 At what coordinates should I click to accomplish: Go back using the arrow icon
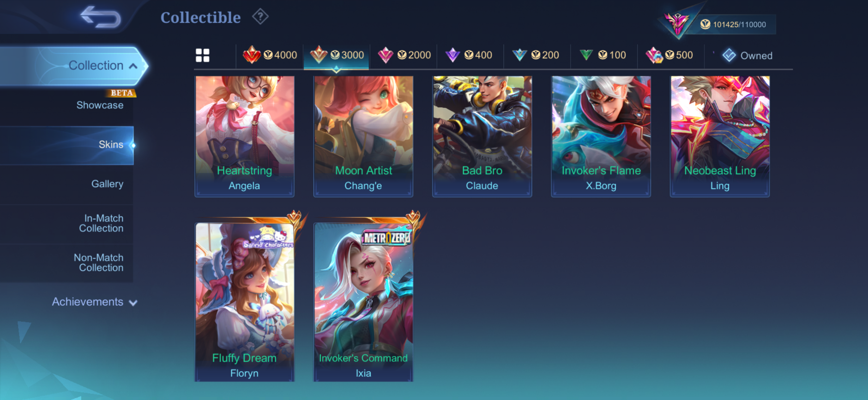pos(100,17)
